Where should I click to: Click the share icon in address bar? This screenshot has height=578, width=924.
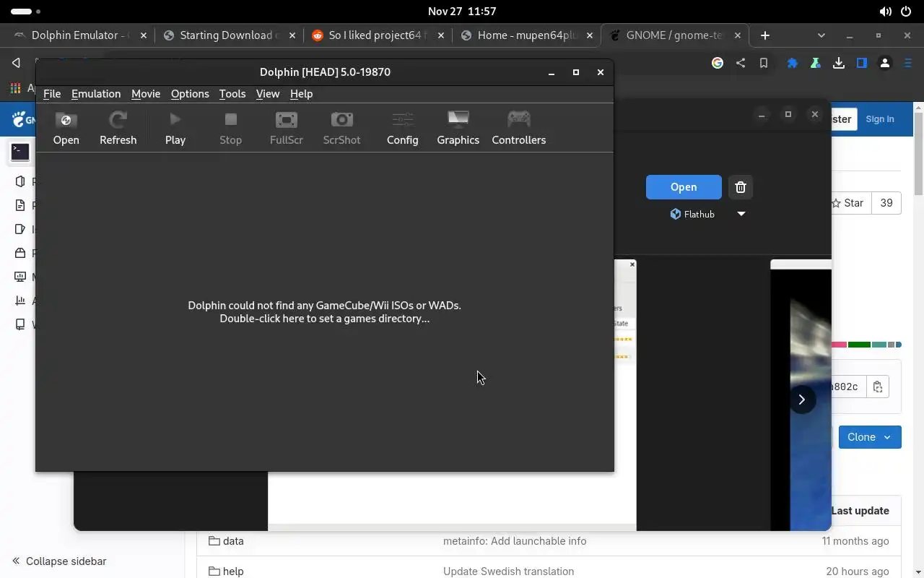(741, 63)
